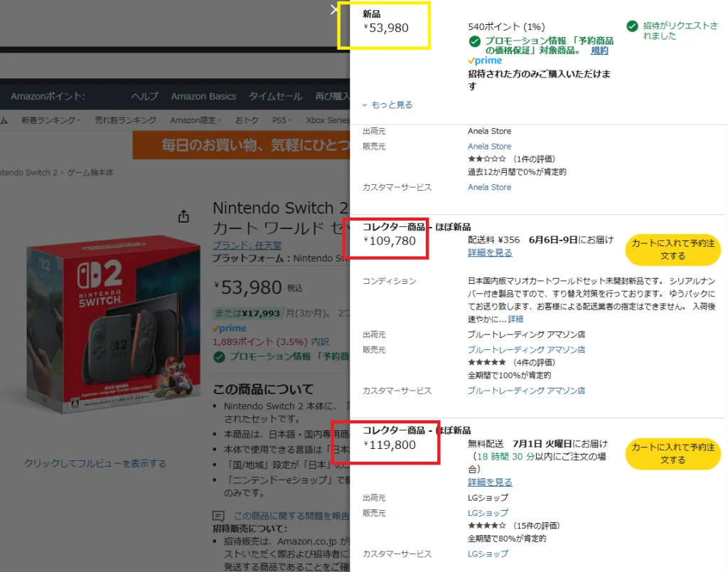
Task: Open Anela Store seller link (販売元)
Action: coord(489,147)
